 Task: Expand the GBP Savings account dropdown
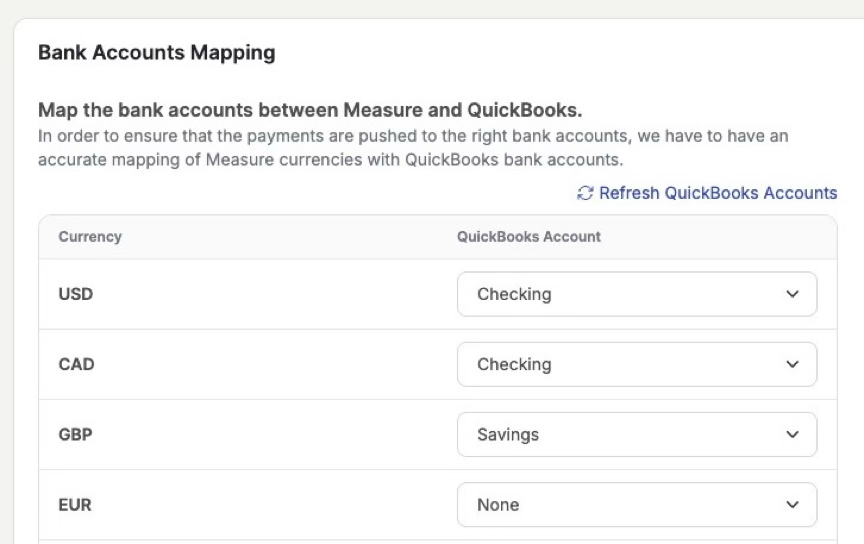tap(636, 435)
